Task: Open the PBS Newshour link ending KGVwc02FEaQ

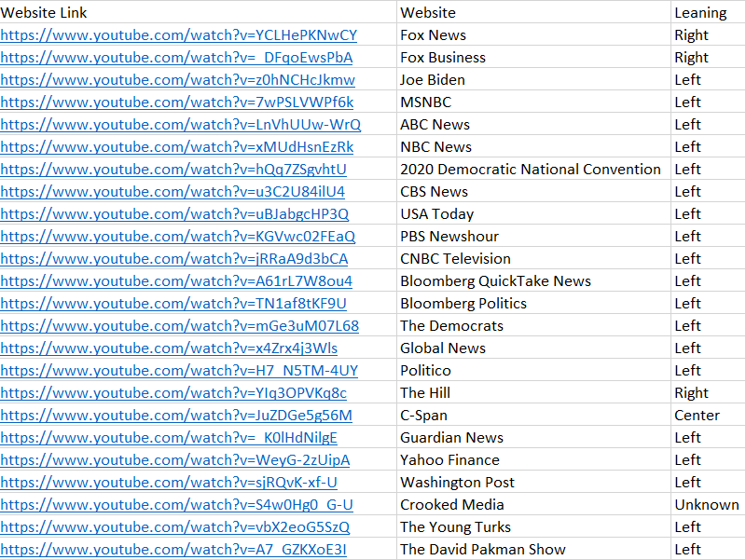Action: point(177,237)
